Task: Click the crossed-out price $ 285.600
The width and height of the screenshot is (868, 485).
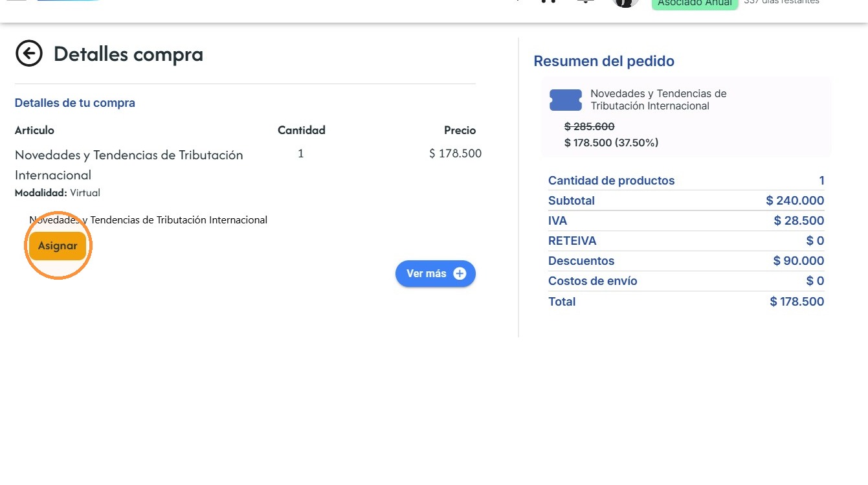Action: (x=590, y=127)
